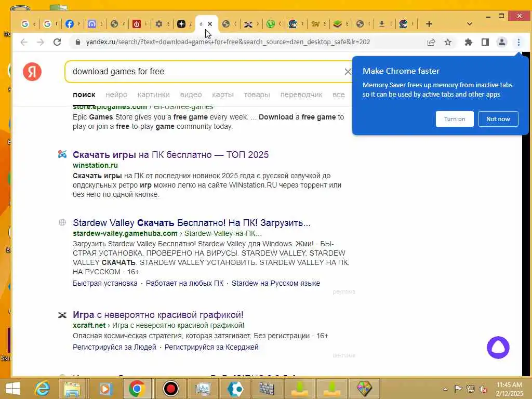Viewport: 532px width, 399px height.
Task: Open the 'Регистрируйся за Людей' sitelink
Action: coord(114,347)
